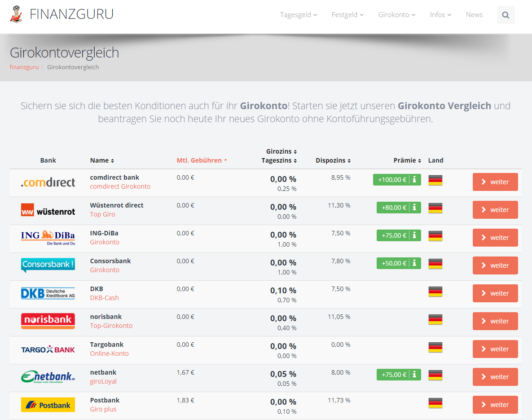Follow the finanzguru breadcrumb link
The image size is (532, 420).
24,67
